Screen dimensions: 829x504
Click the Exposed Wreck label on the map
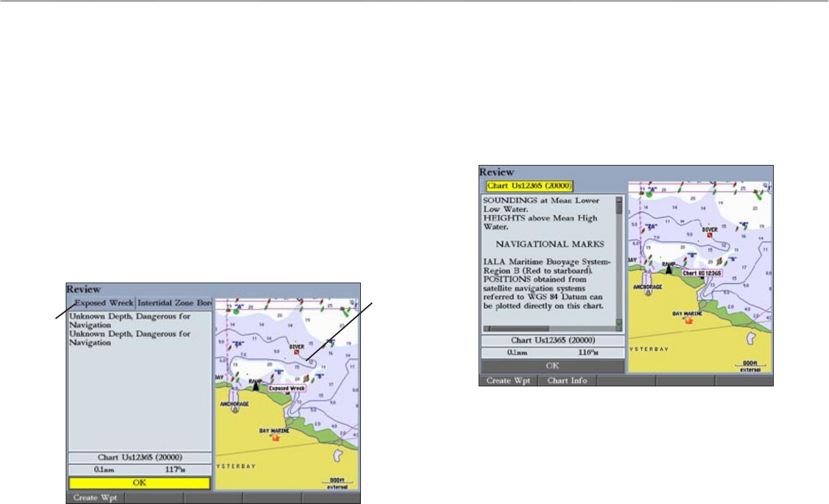[x=287, y=389]
